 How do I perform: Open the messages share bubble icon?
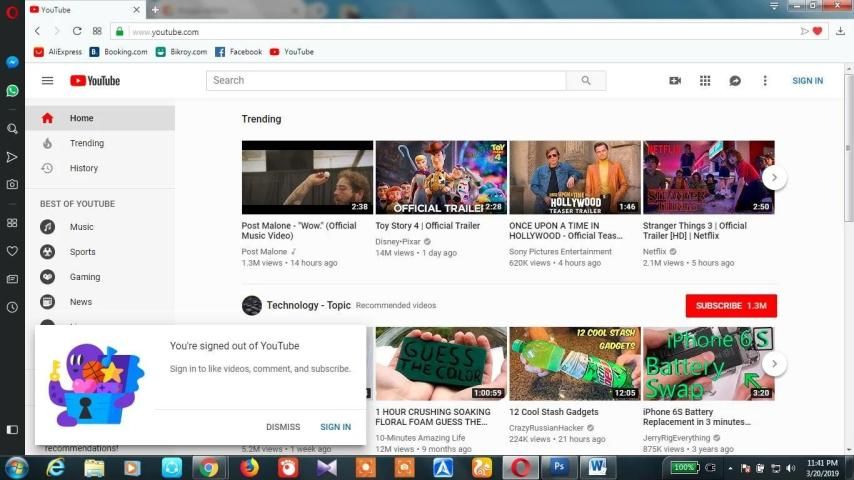click(x=735, y=81)
